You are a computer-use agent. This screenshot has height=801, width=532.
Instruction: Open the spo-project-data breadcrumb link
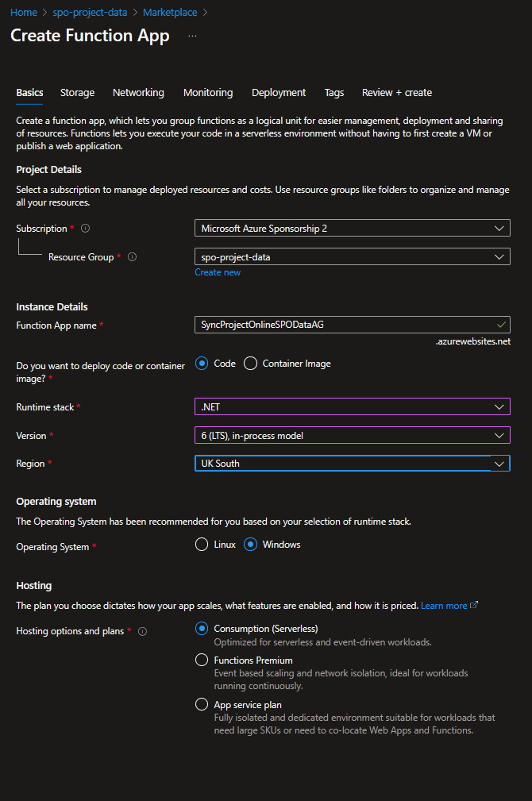90,12
